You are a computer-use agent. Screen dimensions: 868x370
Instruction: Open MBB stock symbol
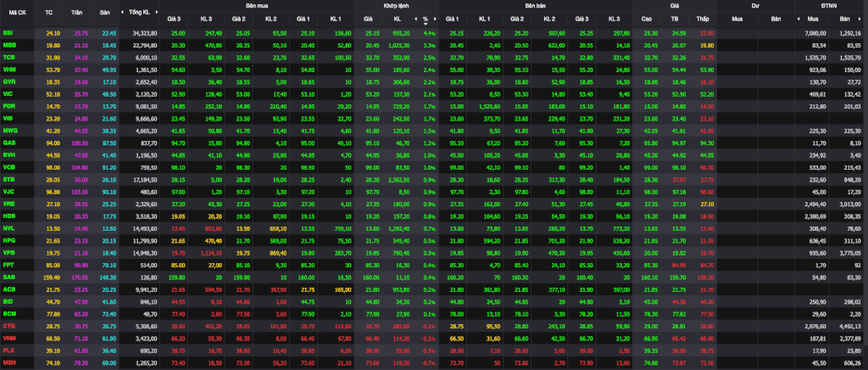[8, 45]
